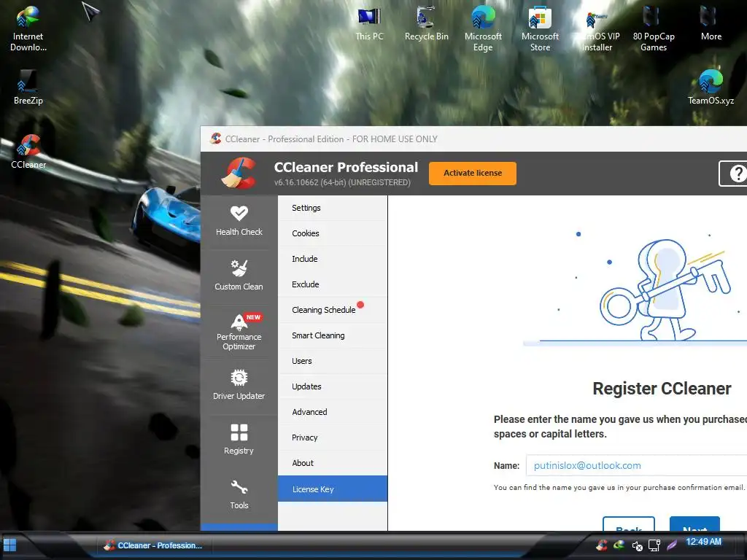
Task: Click the network tray icon
Action: [x=654, y=545]
